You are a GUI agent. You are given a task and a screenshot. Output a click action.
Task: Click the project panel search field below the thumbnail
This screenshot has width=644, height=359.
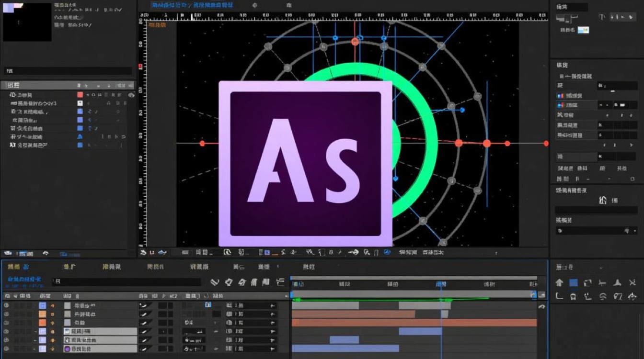pos(69,71)
